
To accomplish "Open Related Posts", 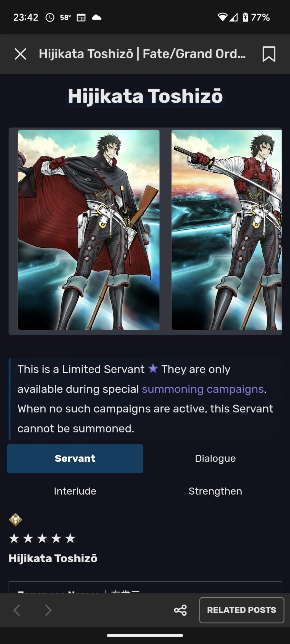I will [x=242, y=610].
